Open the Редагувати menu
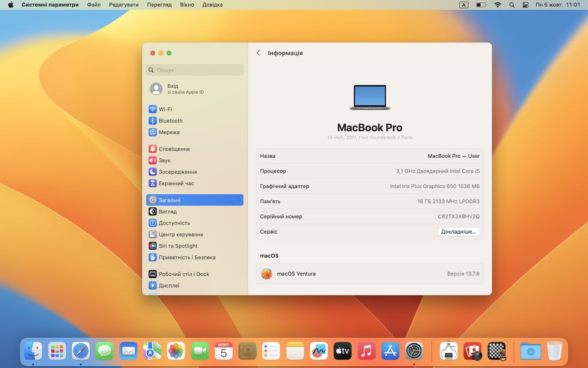This screenshot has width=588, height=368. (x=123, y=5)
